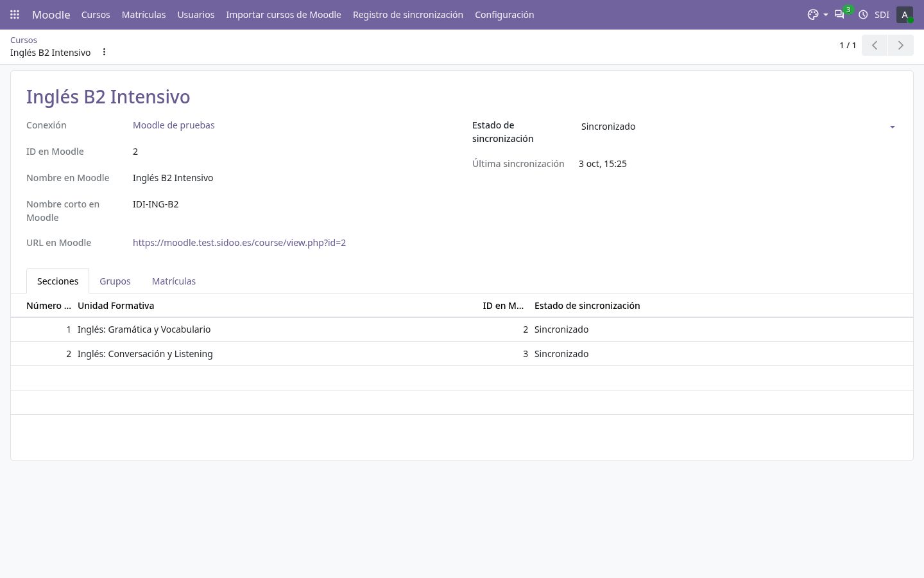Viewport: 924px width, 578px height.
Task: Open the Usuarios menu
Action: point(196,14)
